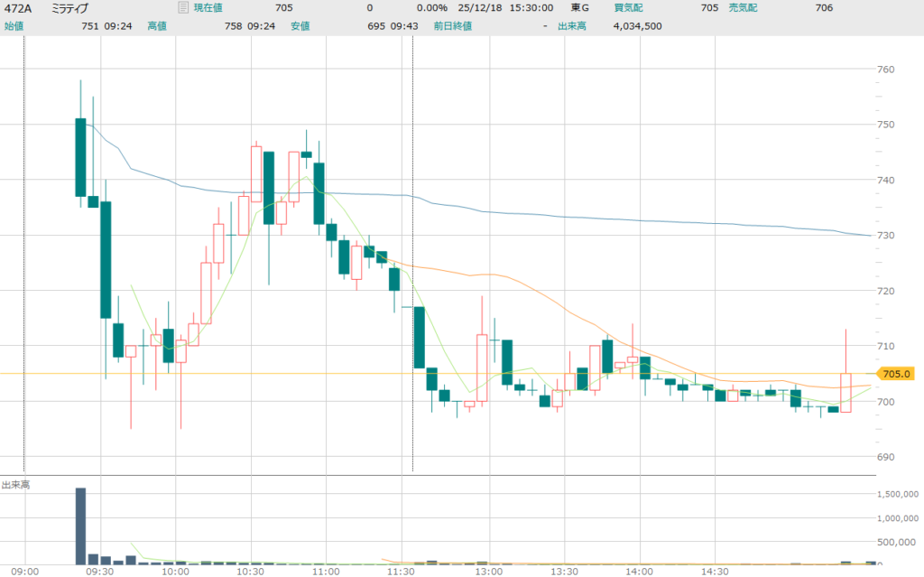Click the 705.0 current price tag

pyautogui.click(x=897, y=374)
